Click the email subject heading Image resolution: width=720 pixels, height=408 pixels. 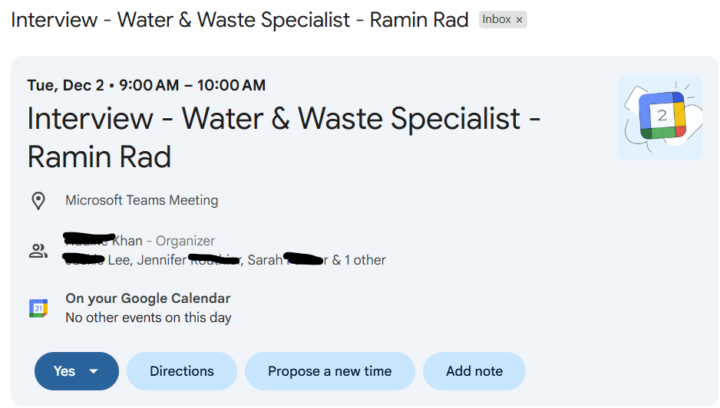(x=240, y=20)
